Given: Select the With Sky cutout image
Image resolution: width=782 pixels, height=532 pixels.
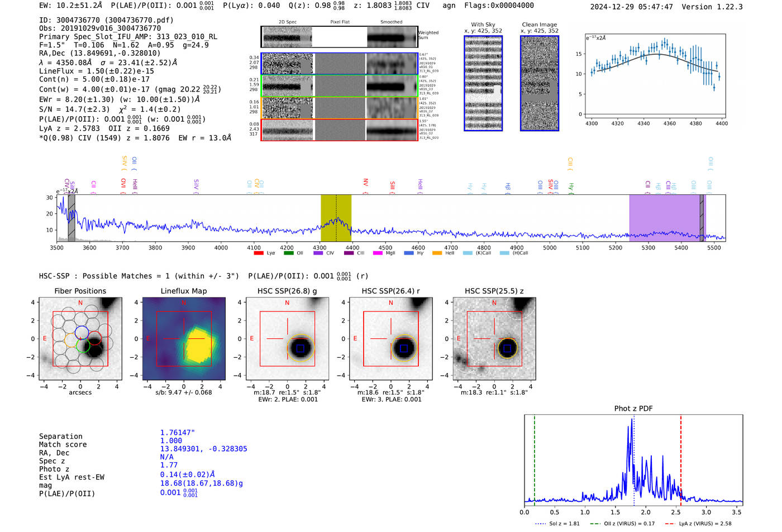Looking at the screenshot, I should (483, 83).
